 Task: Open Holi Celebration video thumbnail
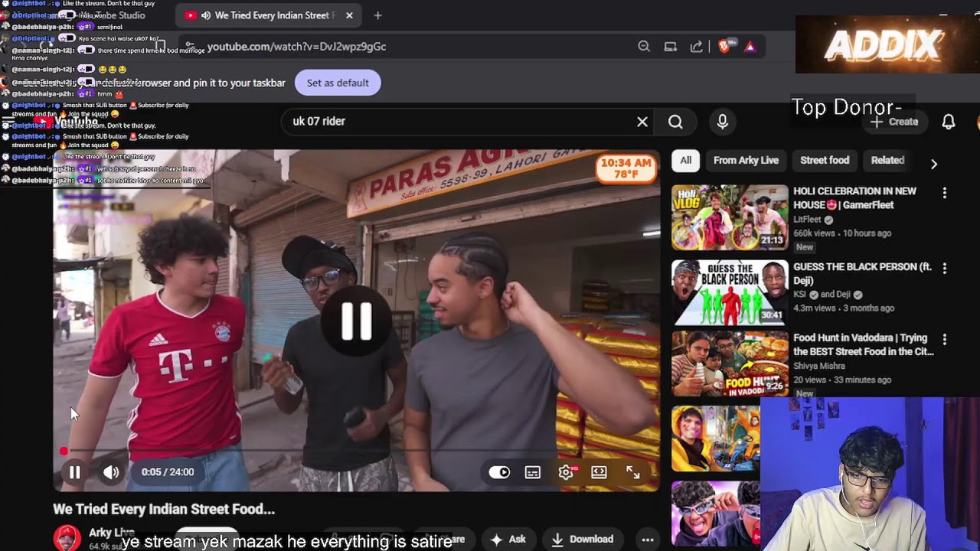pyautogui.click(x=730, y=217)
